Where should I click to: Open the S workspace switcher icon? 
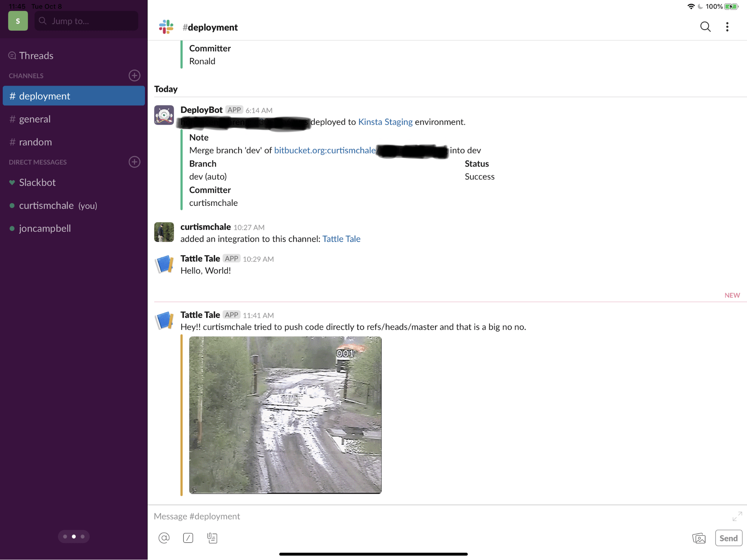(x=18, y=21)
